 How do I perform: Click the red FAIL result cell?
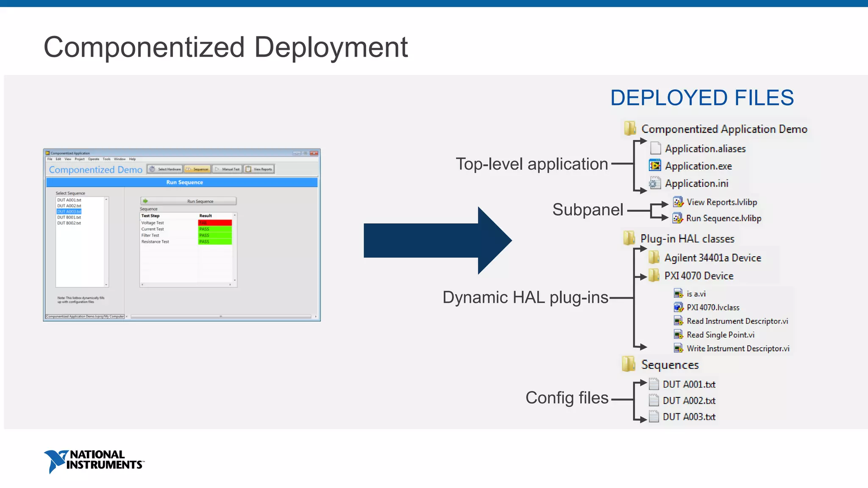coord(215,223)
